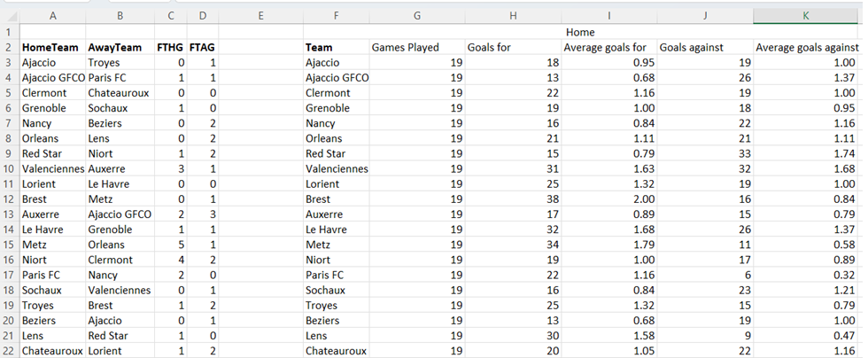Image resolution: width=868 pixels, height=358 pixels.
Task: Select the FTHG header cell
Action: click(x=171, y=48)
